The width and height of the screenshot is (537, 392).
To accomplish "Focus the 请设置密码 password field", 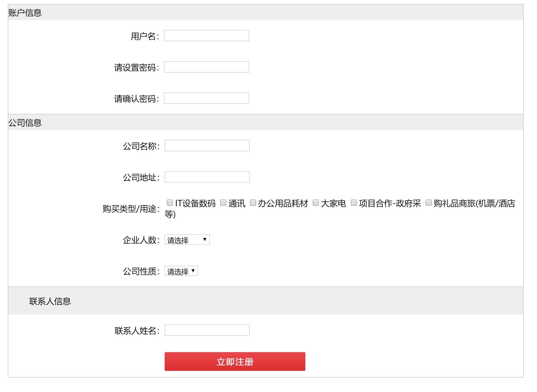I will point(206,67).
